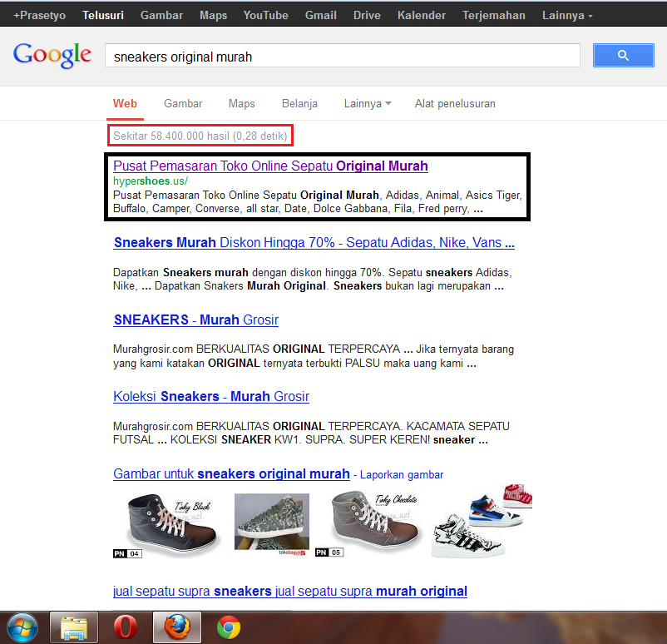
Task: Open Kalender from the top bar
Action: click(422, 15)
